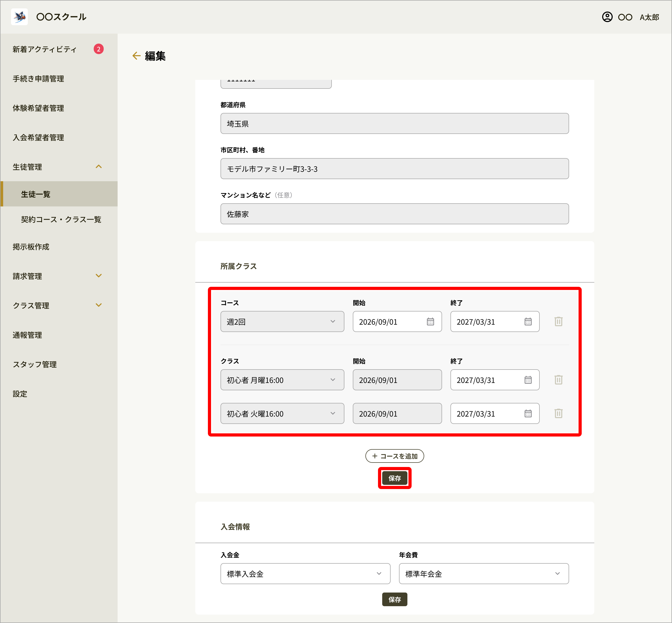This screenshot has width=672, height=623.
Task: Open the 初心者 火曜16:00 class dropdown
Action: coord(282,414)
